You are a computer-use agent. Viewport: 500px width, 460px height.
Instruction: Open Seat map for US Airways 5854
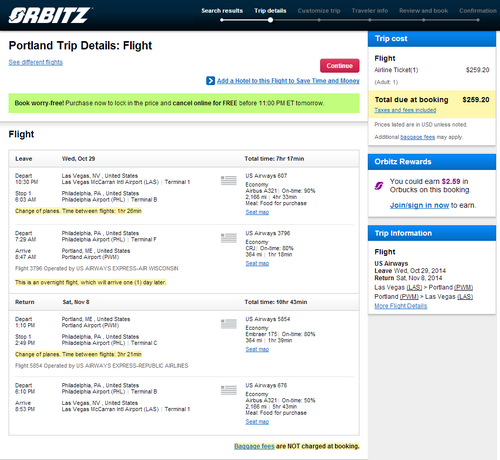click(x=257, y=349)
